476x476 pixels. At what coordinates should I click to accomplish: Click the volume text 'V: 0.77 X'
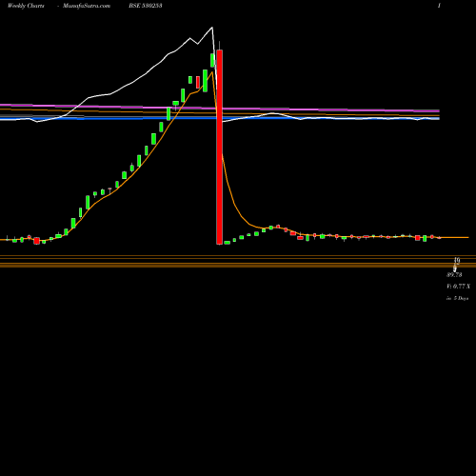click(458, 287)
